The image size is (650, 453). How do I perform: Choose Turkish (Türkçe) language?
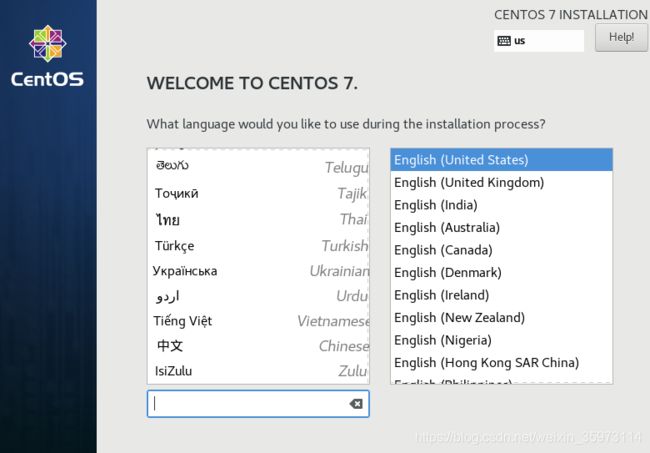[258, 246]
